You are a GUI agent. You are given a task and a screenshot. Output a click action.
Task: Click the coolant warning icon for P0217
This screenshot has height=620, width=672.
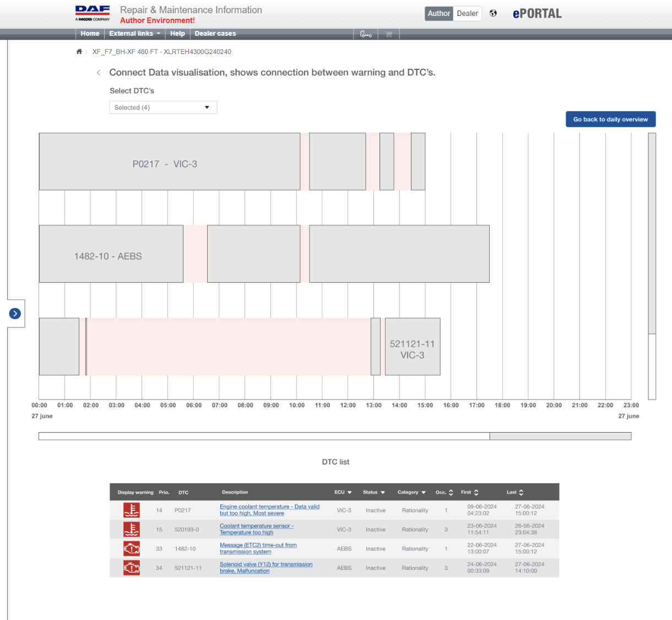131,510
